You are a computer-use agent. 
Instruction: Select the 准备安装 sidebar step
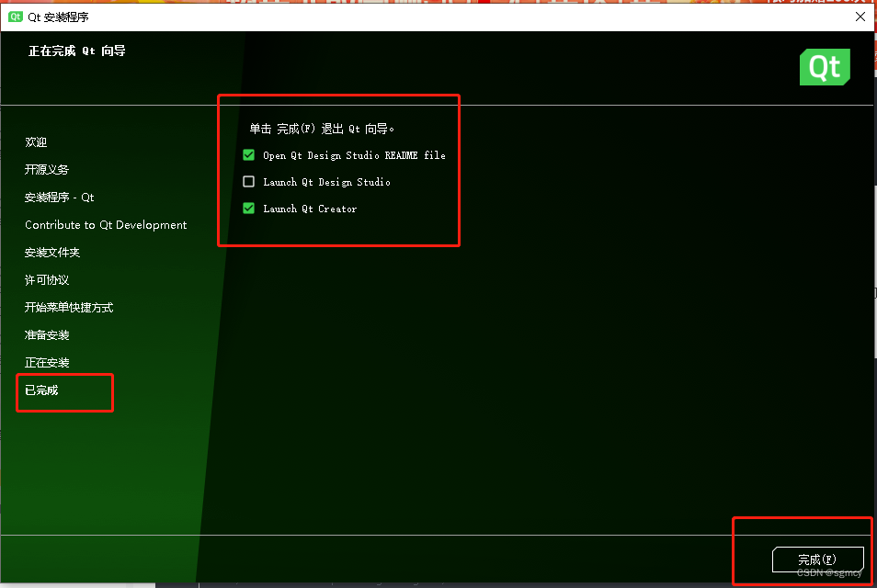pos(47,335)
